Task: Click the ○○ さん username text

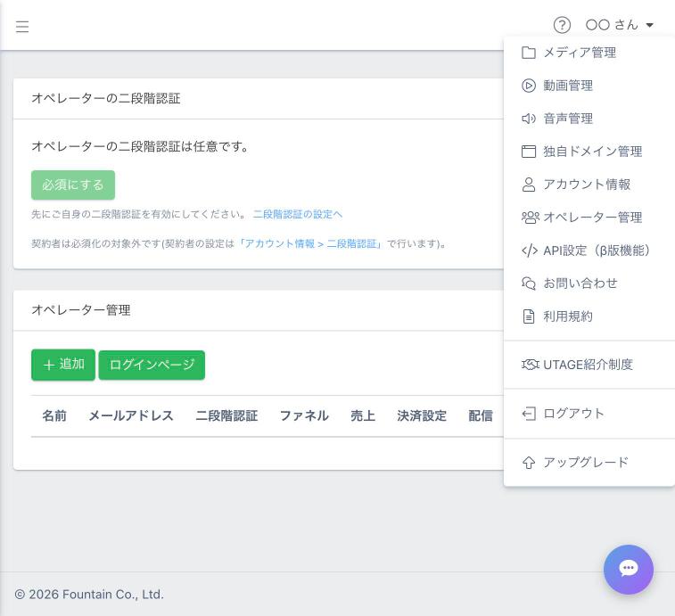Action: click(x=612, y=25)
